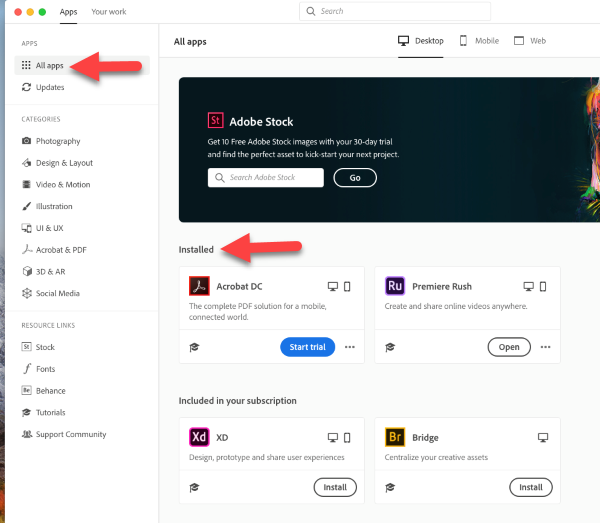Open Video & Motion category
Image resolution: width=600 pixels, height=523 pixels.
tap(63, 185)
